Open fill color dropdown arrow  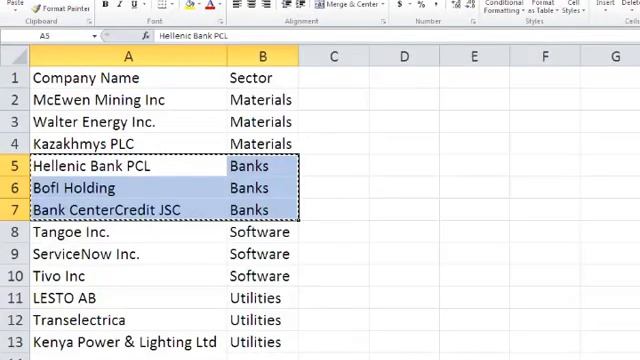[200, 4]
